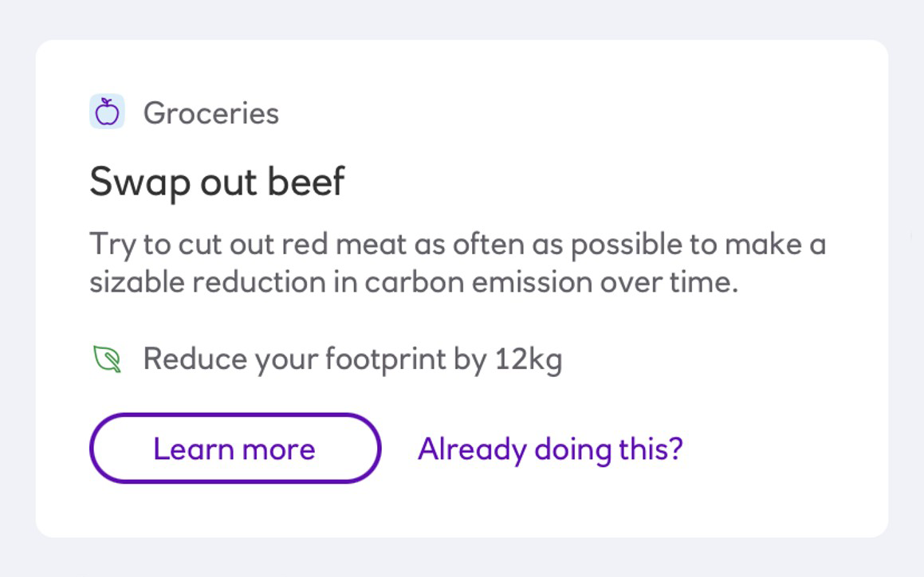Open the Learn more button
Screen dimensions: 924x577
pos(235,449)
